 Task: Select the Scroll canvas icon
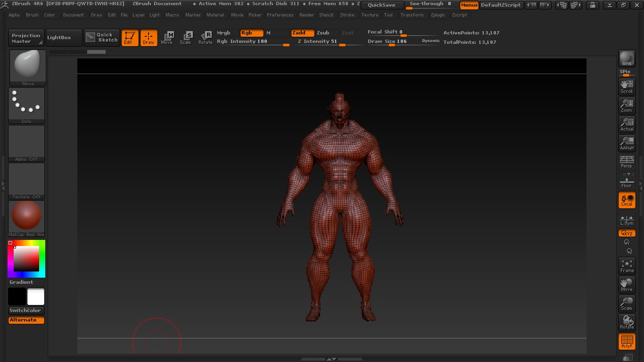(x=627, y=86)
